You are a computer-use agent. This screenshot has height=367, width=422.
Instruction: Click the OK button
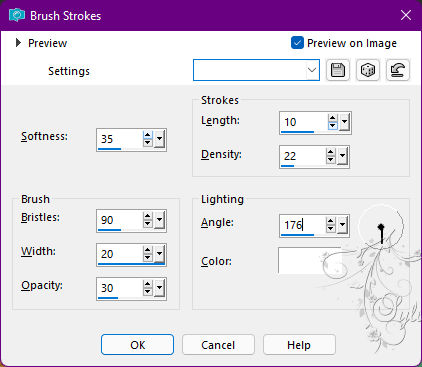pyautogui.click(x=137, y=345)
